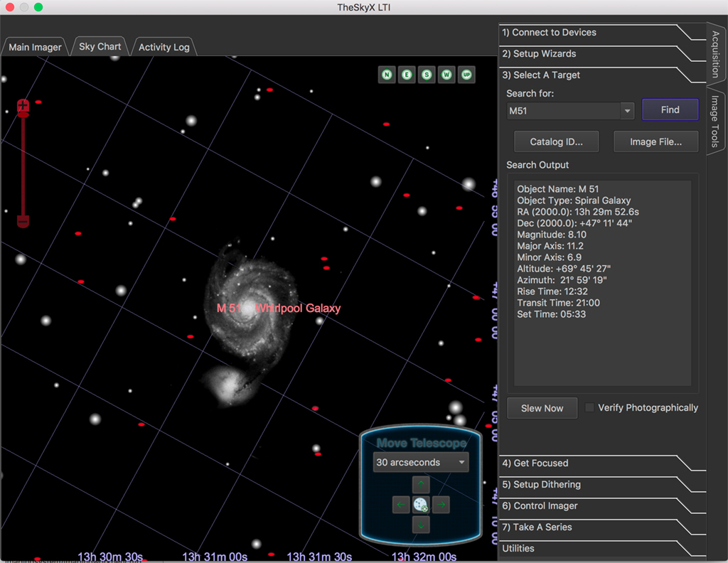Screen dimensions: 728x563
Task: Click the 13h 31m 30s axis label
Action: (319, 557)
